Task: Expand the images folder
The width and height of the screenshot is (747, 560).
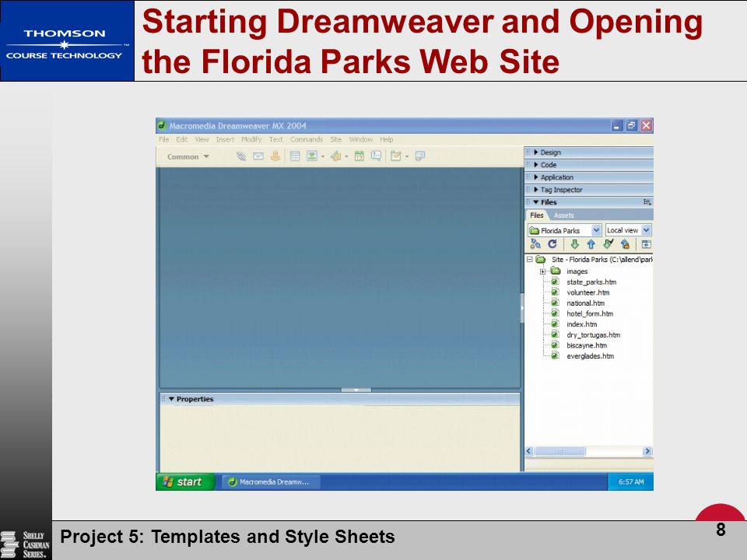Action: [x=542, y=271]
